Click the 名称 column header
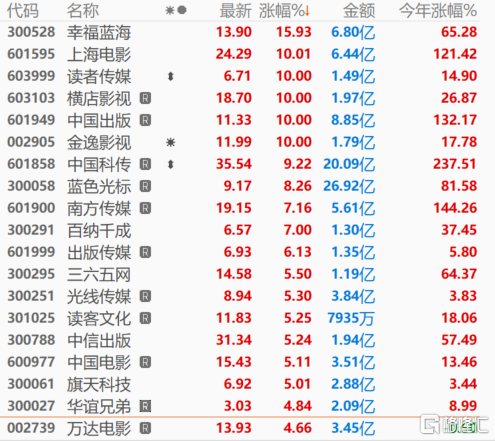Image resolution: width=495 pixels, height=441 pixels. (x=83, y=11)
